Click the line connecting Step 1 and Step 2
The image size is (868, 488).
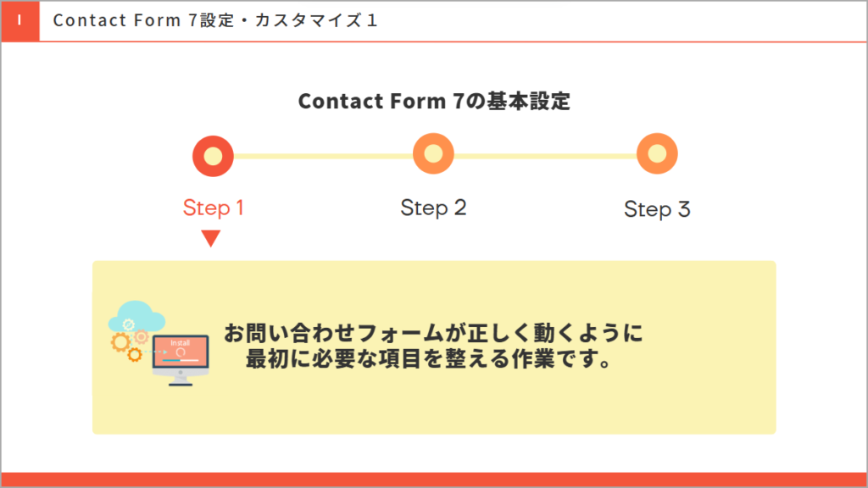pyautogui.click(x=323, y=156)
